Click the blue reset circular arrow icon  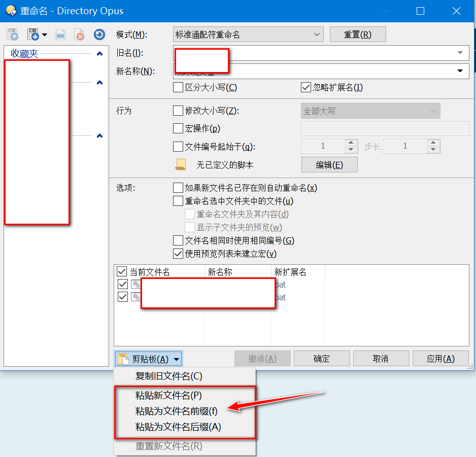coord(99,34)
